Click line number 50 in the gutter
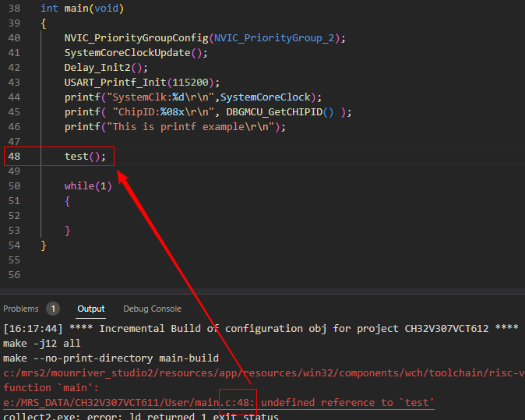Image resolution: width=525 pixels, height=420 pixels. (14, 186)
